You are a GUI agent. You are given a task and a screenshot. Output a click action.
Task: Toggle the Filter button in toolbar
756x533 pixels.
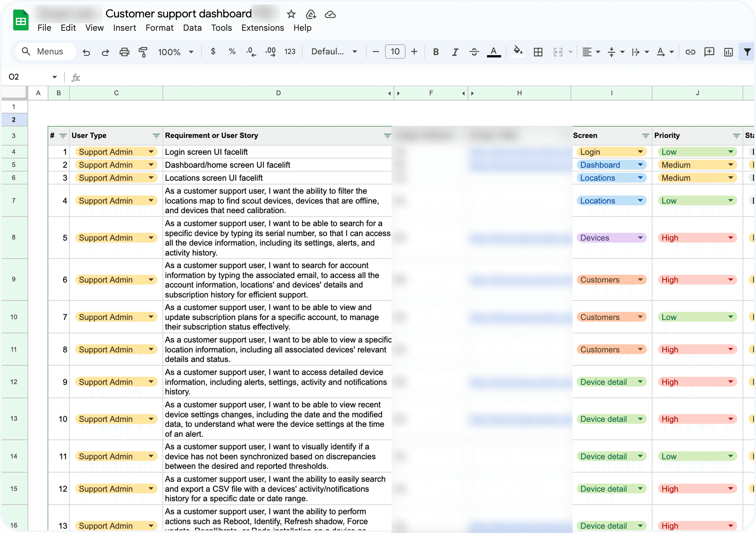[x=747, y=52]
